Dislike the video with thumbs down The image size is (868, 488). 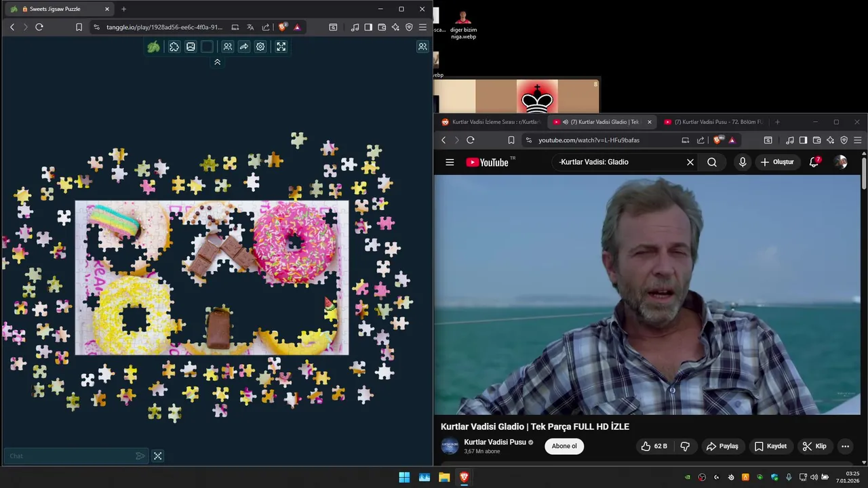click(685, 446)
